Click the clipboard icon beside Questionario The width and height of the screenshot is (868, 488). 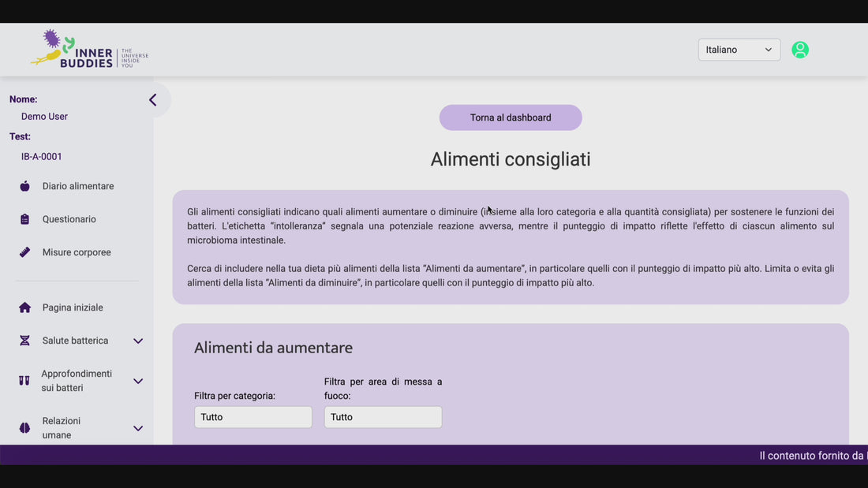pos(24,219)
